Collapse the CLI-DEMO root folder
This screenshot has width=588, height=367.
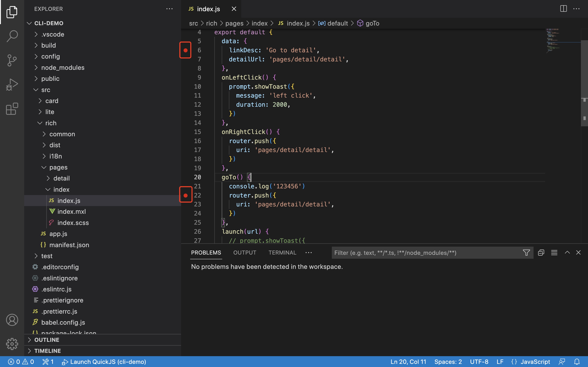coord(103,23)
